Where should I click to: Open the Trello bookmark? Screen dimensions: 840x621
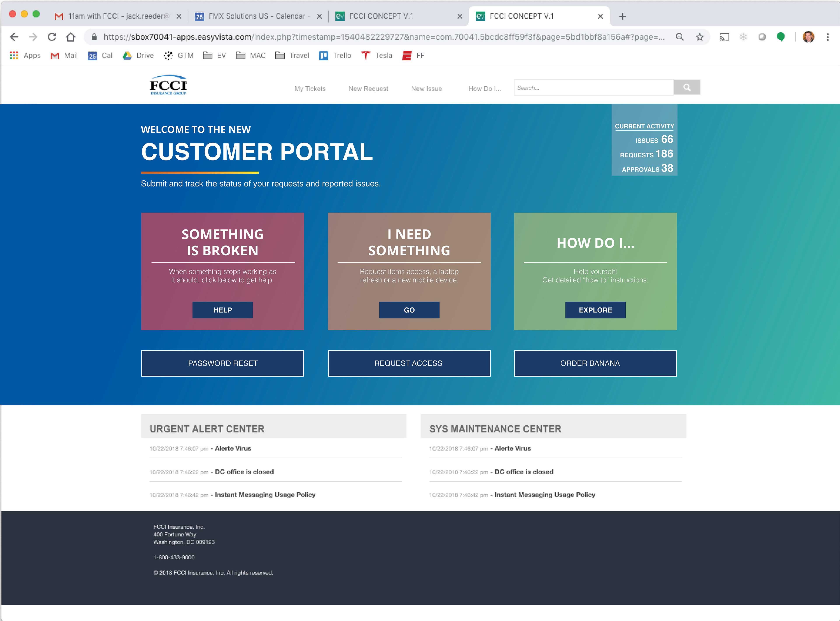tap(335, 56)
